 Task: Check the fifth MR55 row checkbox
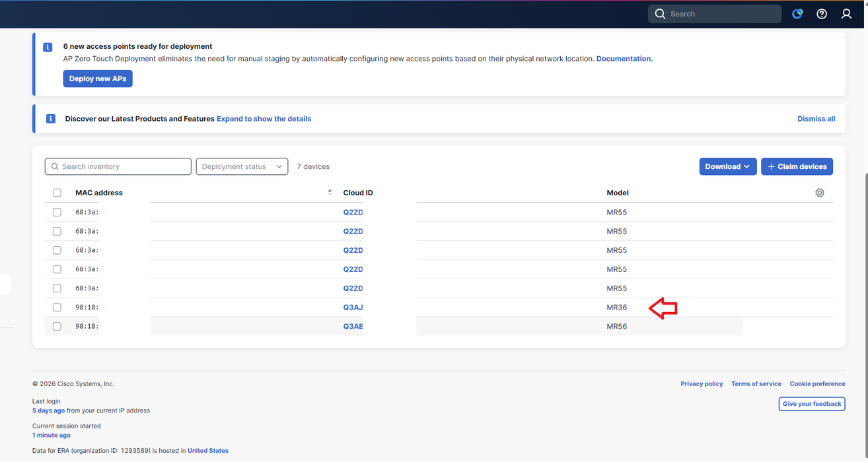57,288
